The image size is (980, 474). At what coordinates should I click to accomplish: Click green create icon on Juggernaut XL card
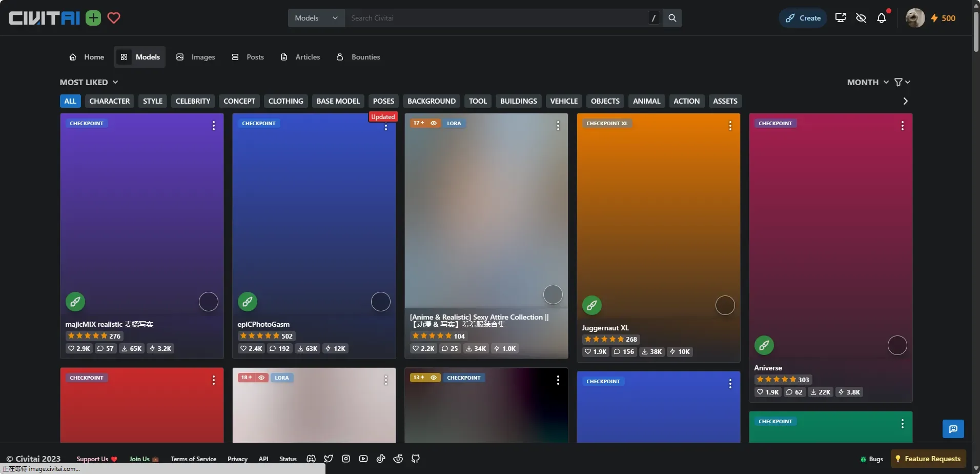(x=592, y=305)
